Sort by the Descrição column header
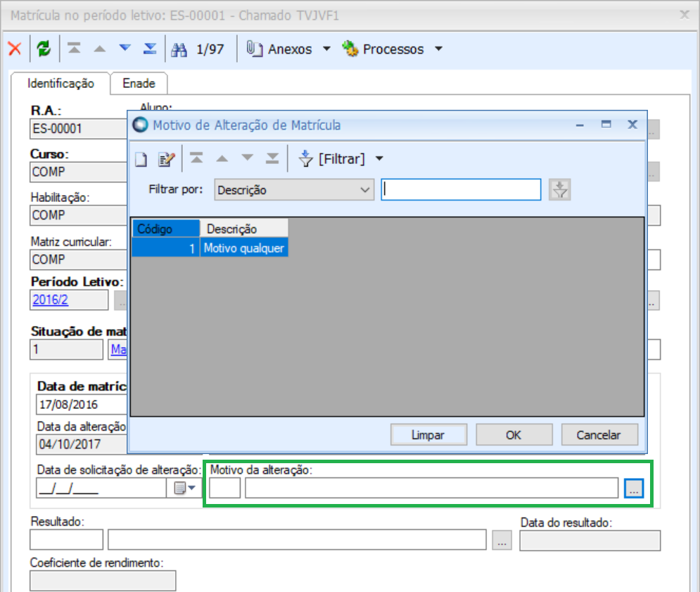The width and height of the screenshot is (700, 592). click(x=243, y=229)
